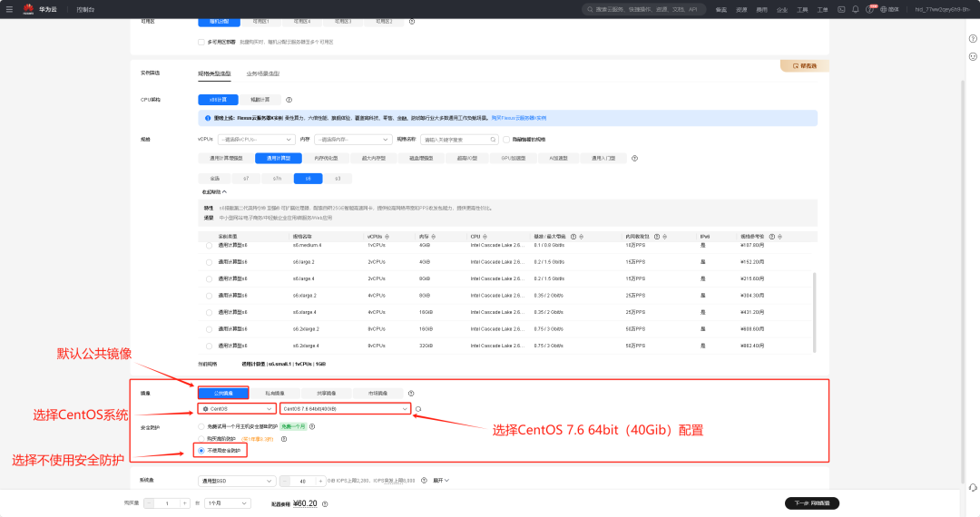Tick the 隐藏售罄的规格 checkbox
Screen dimensions: 980x517
click(x=506, y=140)
